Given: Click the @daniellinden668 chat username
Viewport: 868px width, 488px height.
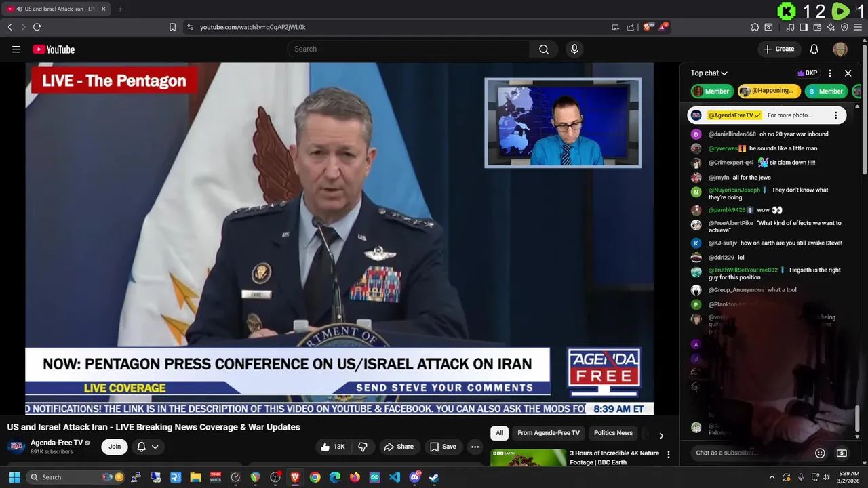Looking at the screenshot, I should [x=732, y=134].
